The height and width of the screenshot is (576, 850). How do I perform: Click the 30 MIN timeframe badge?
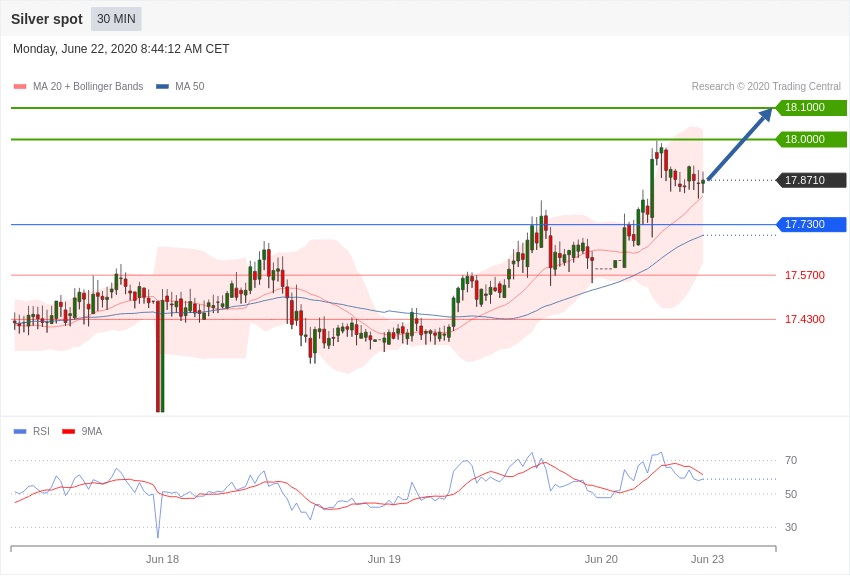pyautogui.click(x=116, y=19)
